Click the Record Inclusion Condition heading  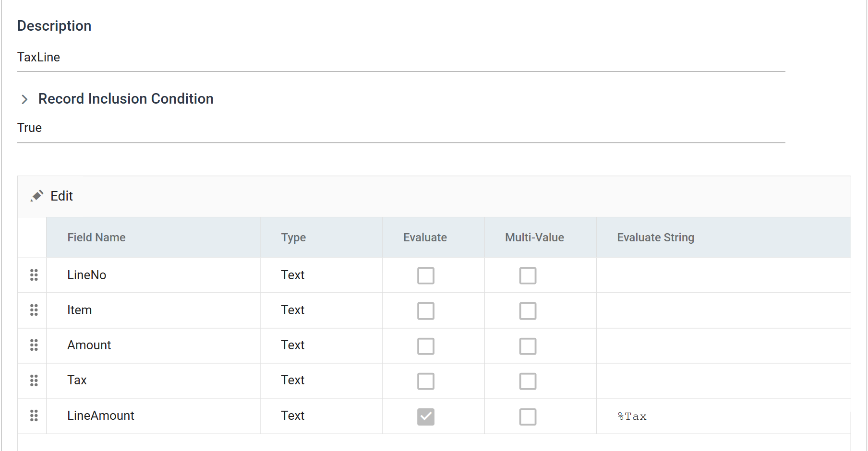126,99
